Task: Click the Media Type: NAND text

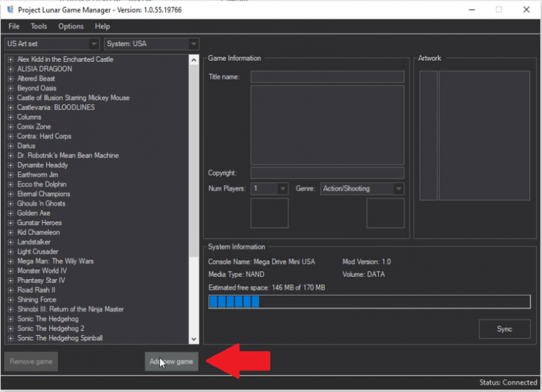Action: point(236,275)
